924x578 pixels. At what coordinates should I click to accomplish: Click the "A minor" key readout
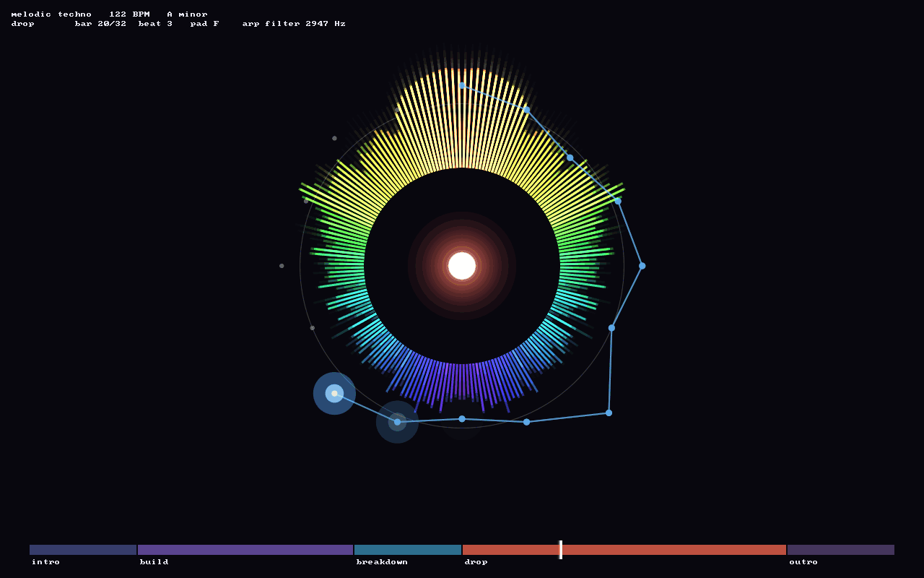pyautogui.click(x=187, y=14)
